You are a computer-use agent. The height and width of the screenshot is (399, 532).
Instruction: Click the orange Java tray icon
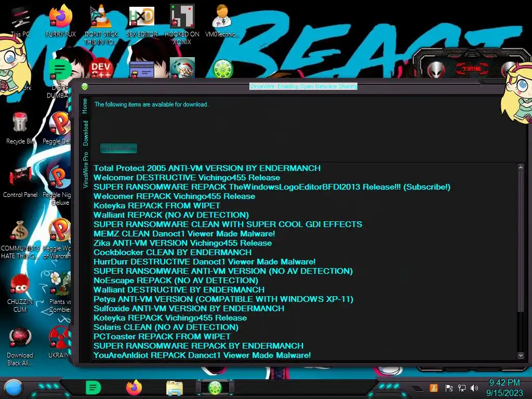(434, 388)
